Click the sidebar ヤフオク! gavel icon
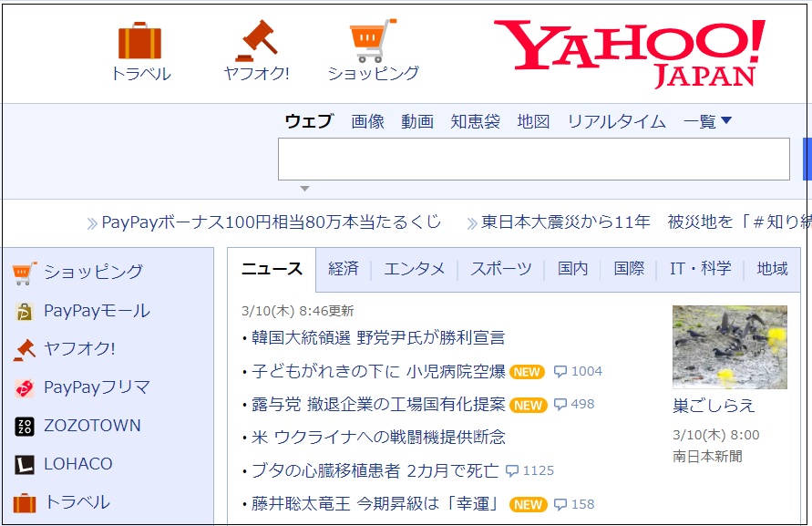 coord(25,350)
